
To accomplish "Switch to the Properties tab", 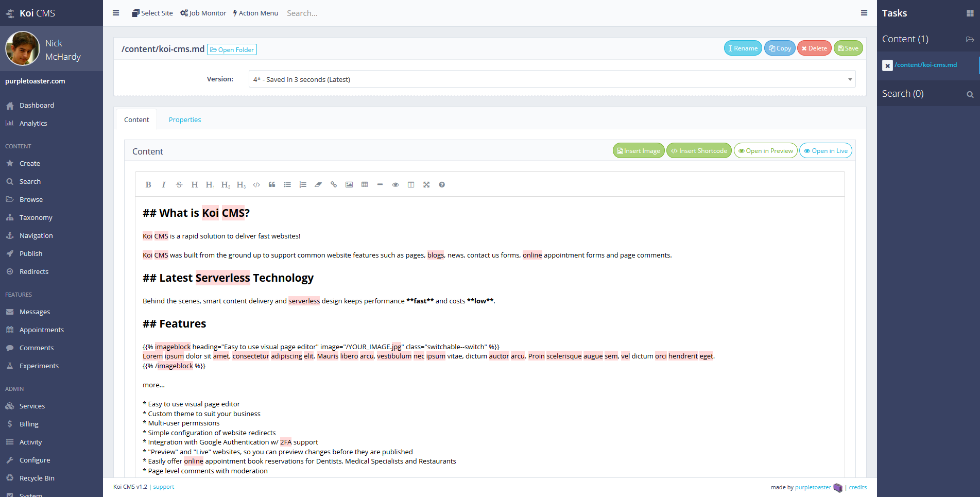I will tap(185, 119).
